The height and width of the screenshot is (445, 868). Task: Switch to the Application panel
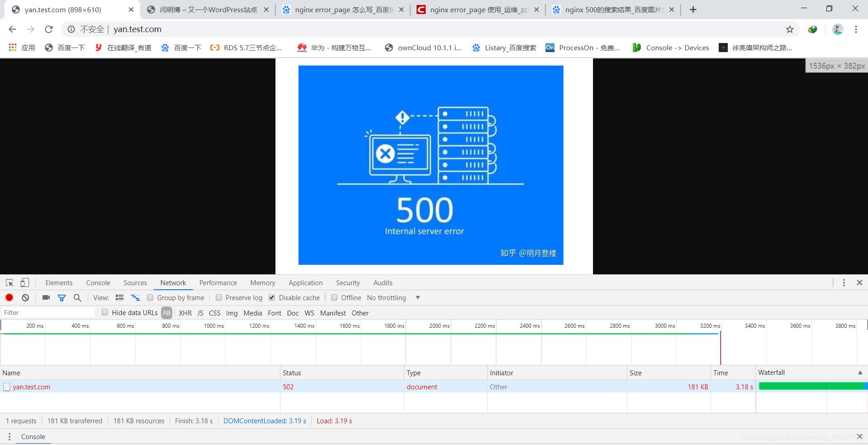point(306,282)
